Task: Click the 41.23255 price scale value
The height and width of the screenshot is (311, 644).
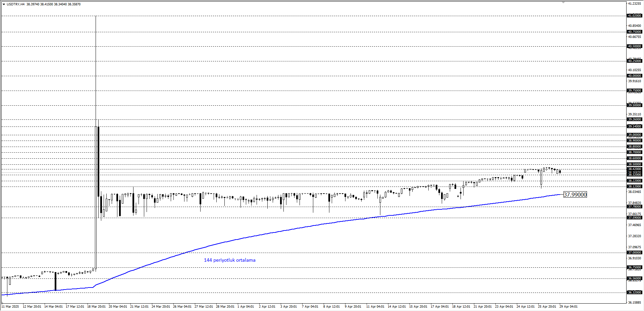Action: (x=634, y=4)
